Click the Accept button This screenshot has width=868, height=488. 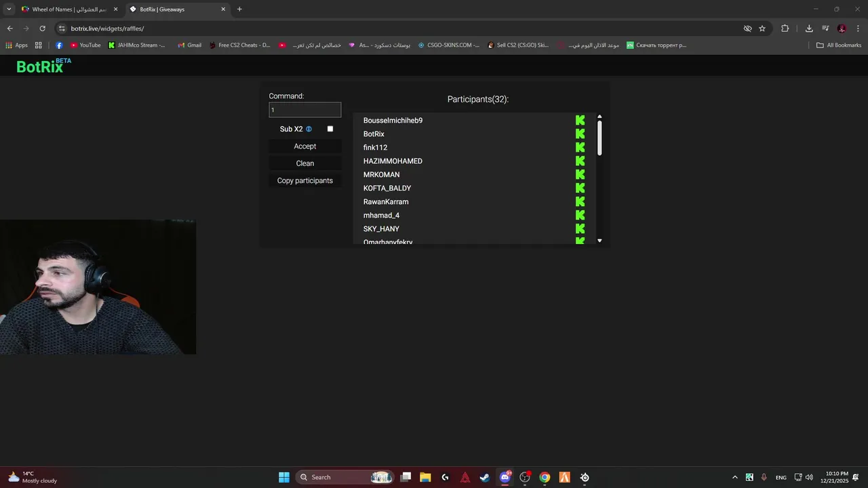tap(305, 146)
